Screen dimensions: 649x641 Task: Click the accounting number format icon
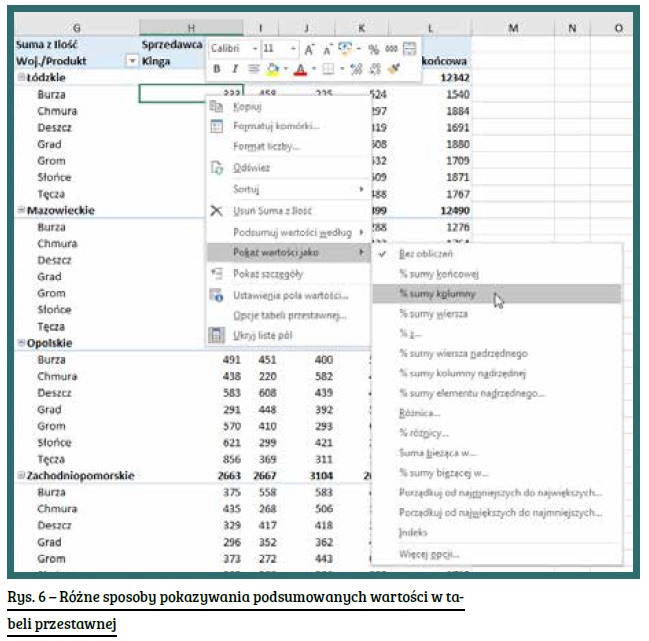point(345,48)
